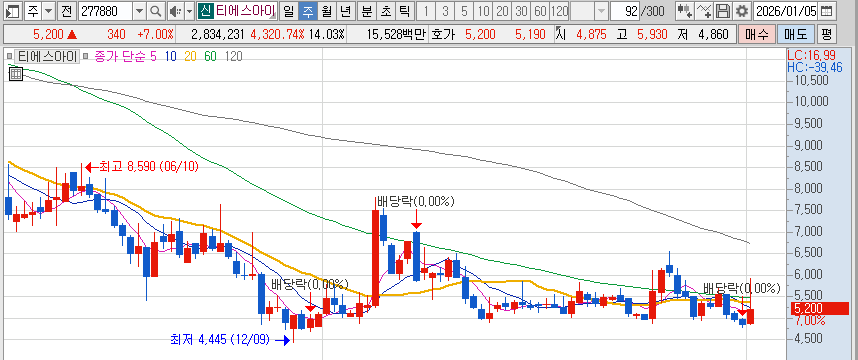Screen dimensions: 858x360
Task: Click open price 4,875
Action: point(591,35)
